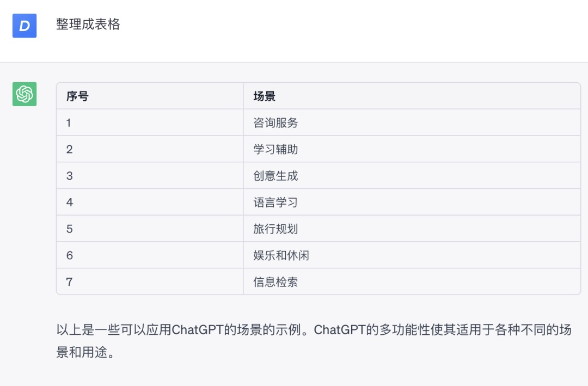Image resolution: width=588 pixels, height=386 pixels.
Task: Select the "学习辅助" table cell
Action: (276, 149)
